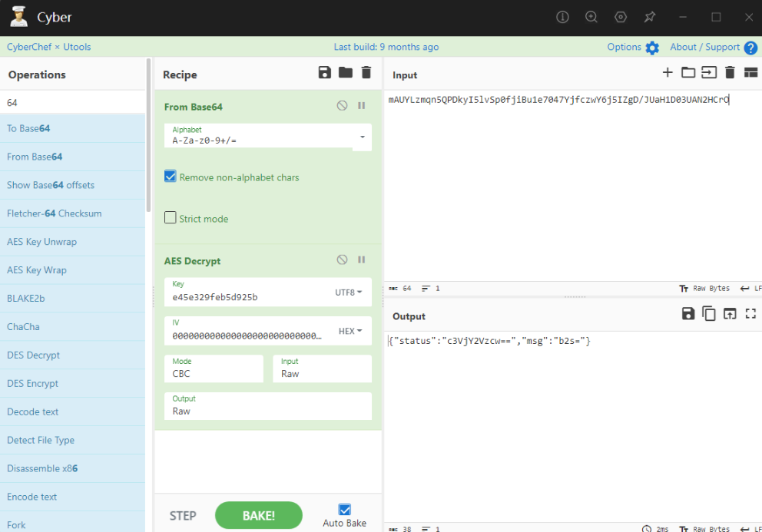Open folder as input icon
The image size is (762, 532).
688,72
